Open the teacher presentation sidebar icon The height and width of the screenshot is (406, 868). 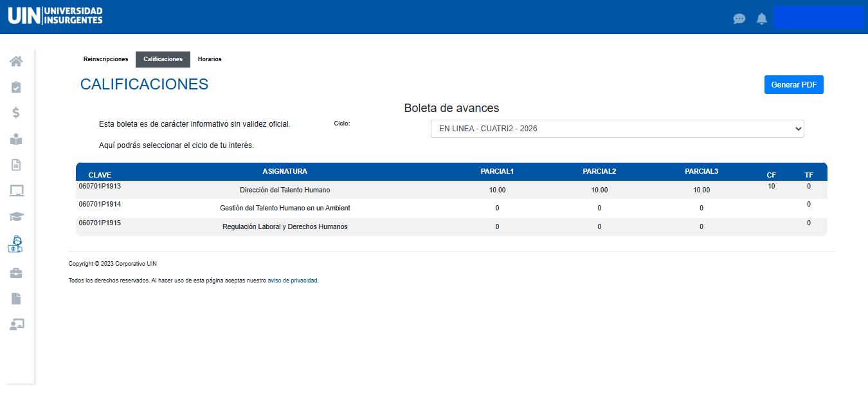point(16,324)
